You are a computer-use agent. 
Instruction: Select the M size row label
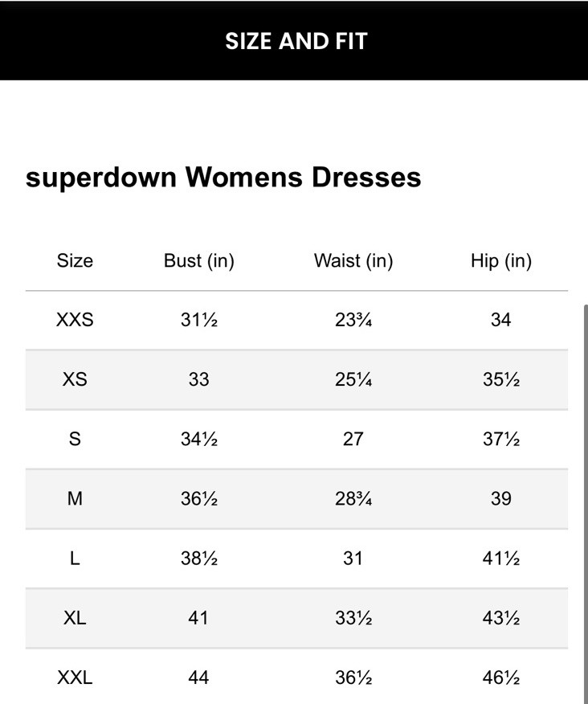click(x=75, y=498)
